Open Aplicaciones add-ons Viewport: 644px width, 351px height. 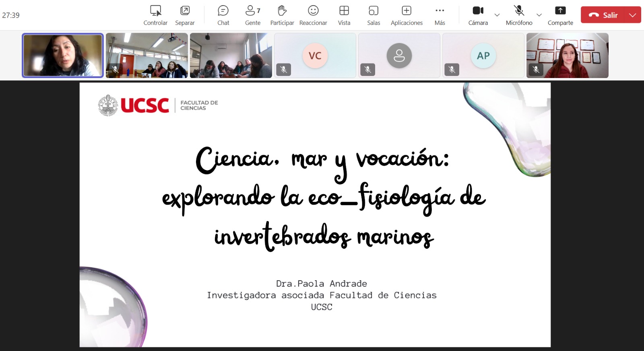point(407,15)
